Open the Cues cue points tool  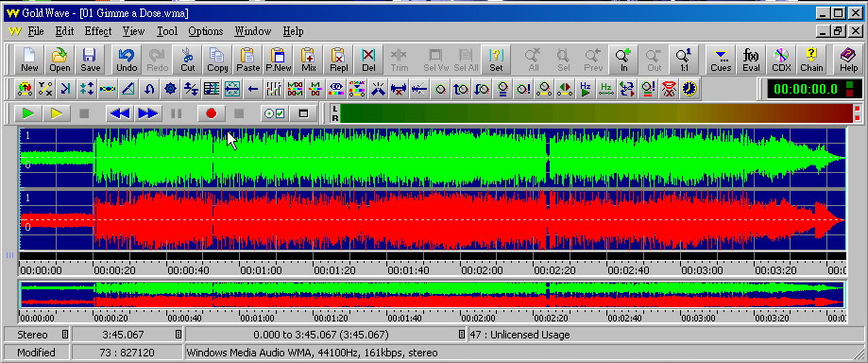pyautogui.click(x=721, y=60)
